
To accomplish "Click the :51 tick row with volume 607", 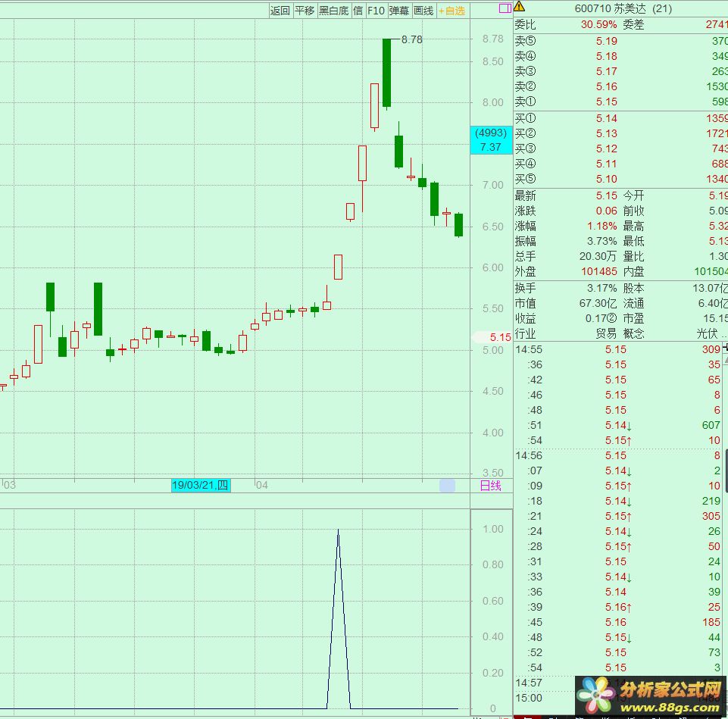I will [x=618, y=426].
